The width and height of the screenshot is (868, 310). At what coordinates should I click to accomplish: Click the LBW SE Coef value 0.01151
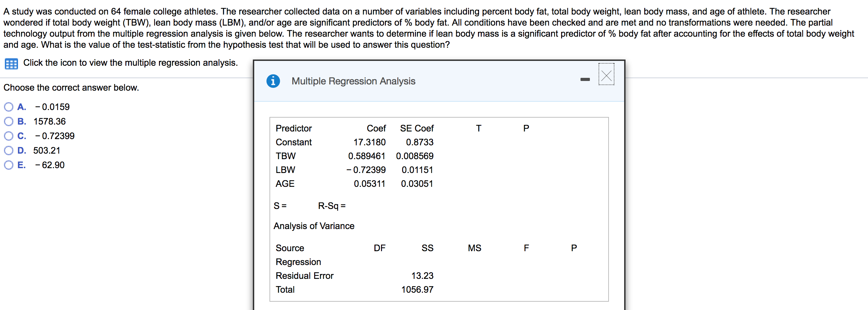pos(417,170)
